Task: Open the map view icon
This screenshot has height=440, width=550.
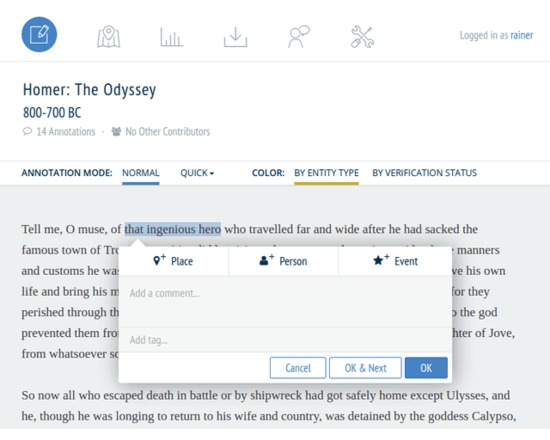Action: pos(108,36)
